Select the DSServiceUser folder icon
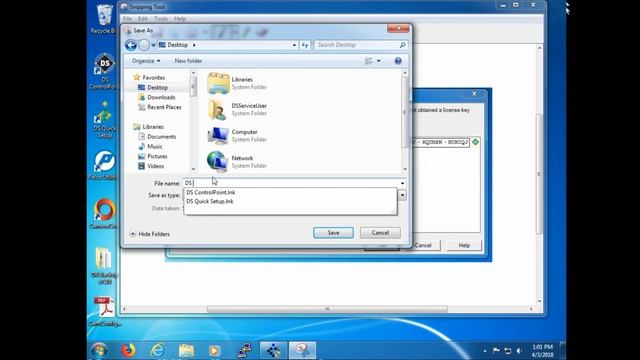The height and width of the screenshot is (360, 640). (x=217, y=109)
